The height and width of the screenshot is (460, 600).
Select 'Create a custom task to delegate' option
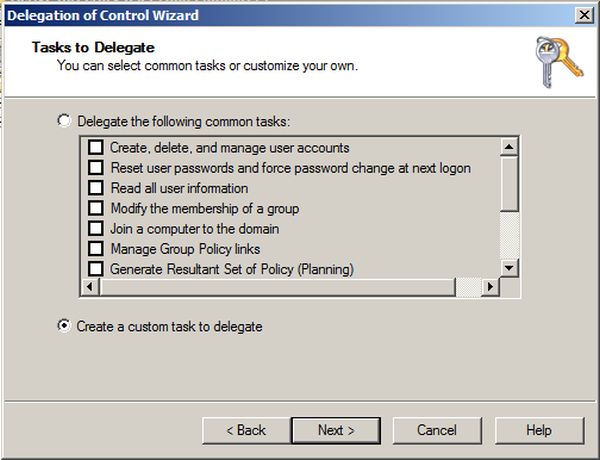click(x=64, y=326)
